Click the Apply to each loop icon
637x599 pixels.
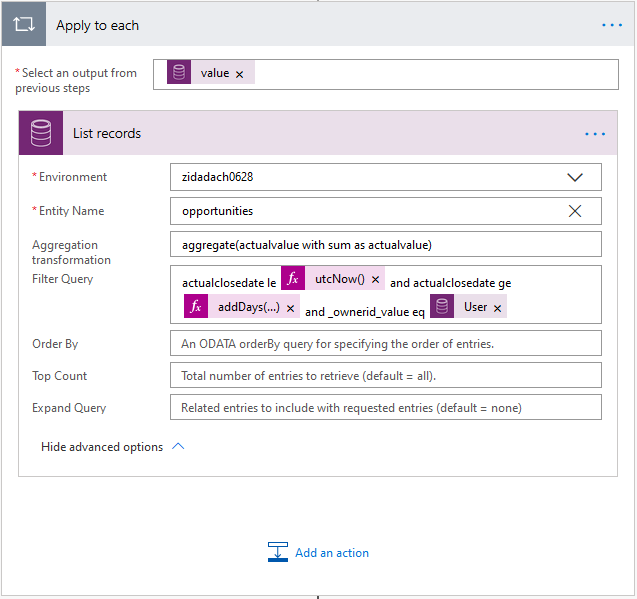(24, 24)
